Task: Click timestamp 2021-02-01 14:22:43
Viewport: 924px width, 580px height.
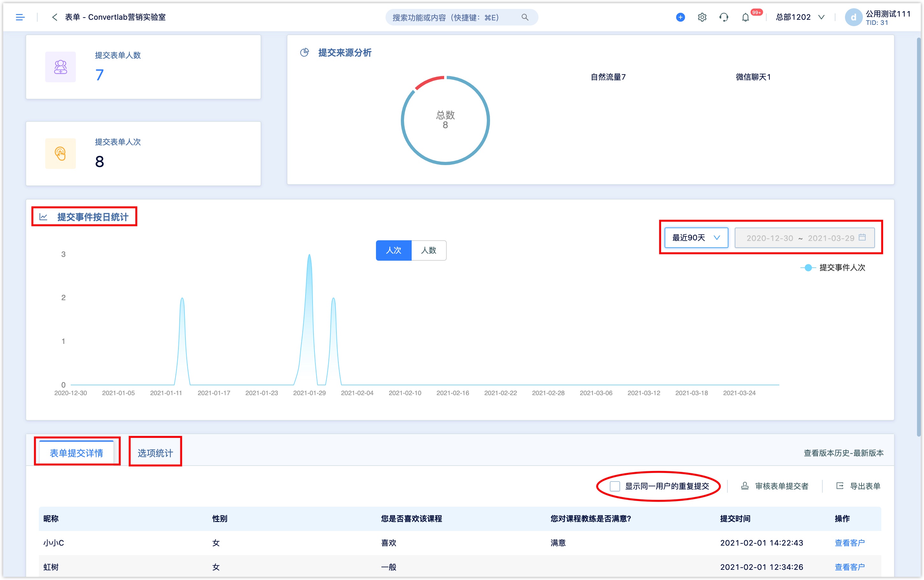Action: coord(762,543)
